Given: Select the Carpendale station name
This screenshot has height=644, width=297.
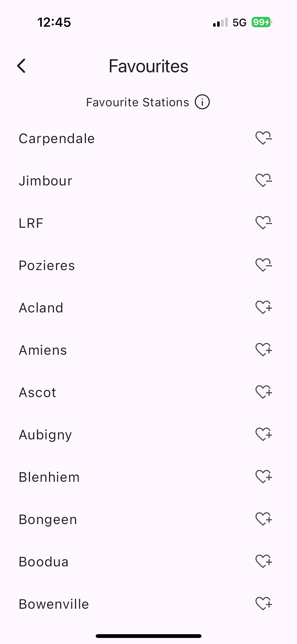Looking at the screenshot, I should 57,139.
